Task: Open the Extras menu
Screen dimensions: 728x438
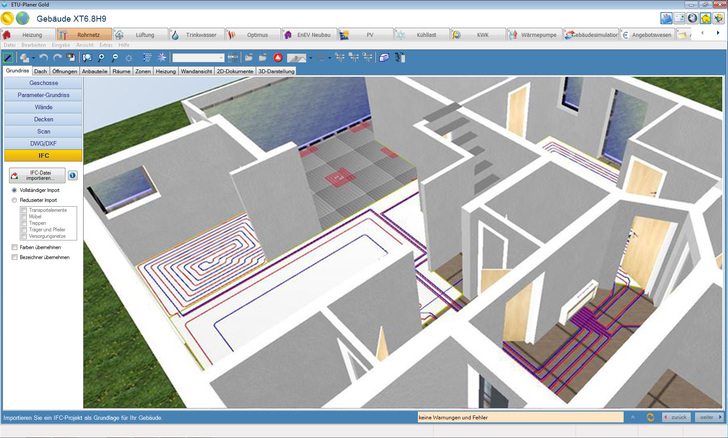Action: point(105,45)
